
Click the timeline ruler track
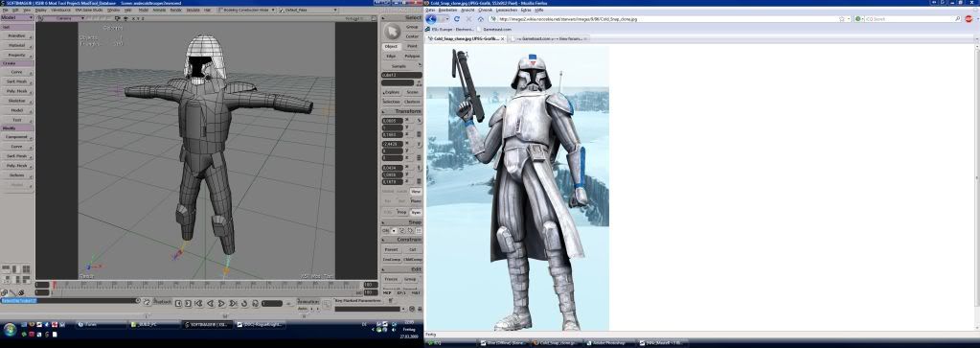(206, 285)
